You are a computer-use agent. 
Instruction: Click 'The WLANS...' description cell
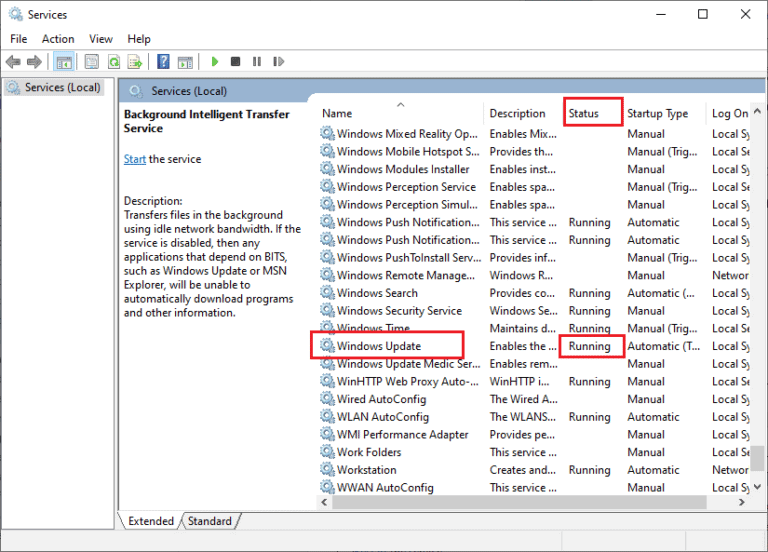click(x=522, y=417)
